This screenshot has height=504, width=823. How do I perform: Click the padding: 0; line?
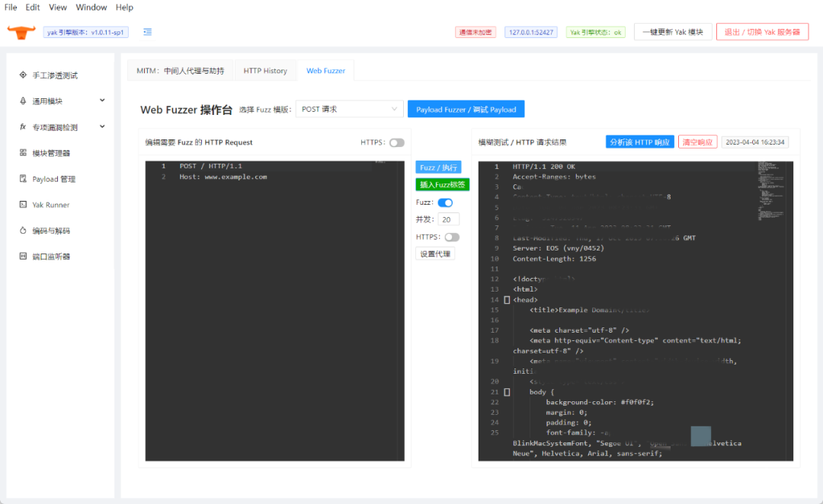(568, 423)
